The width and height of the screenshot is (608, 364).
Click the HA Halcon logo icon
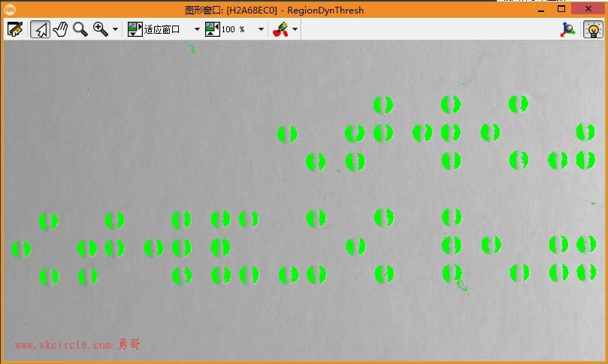tap(10, 10)
